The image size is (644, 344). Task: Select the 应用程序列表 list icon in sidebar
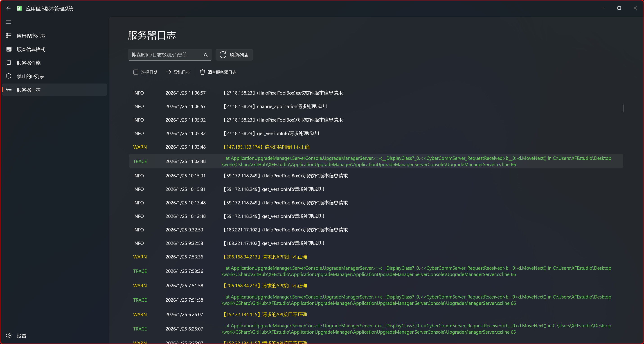point(8,36)
